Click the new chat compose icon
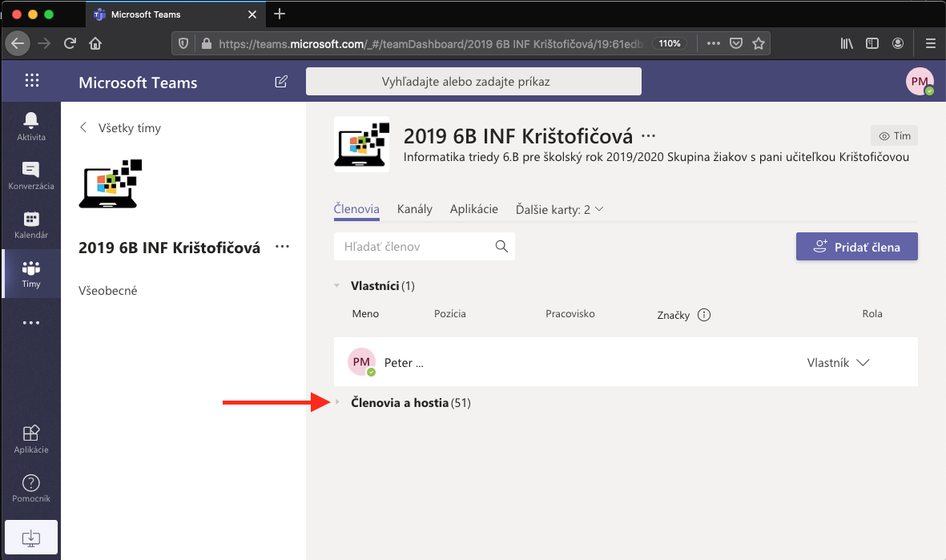The width and height of the screenshot is (946, 560). click(281, 82)
